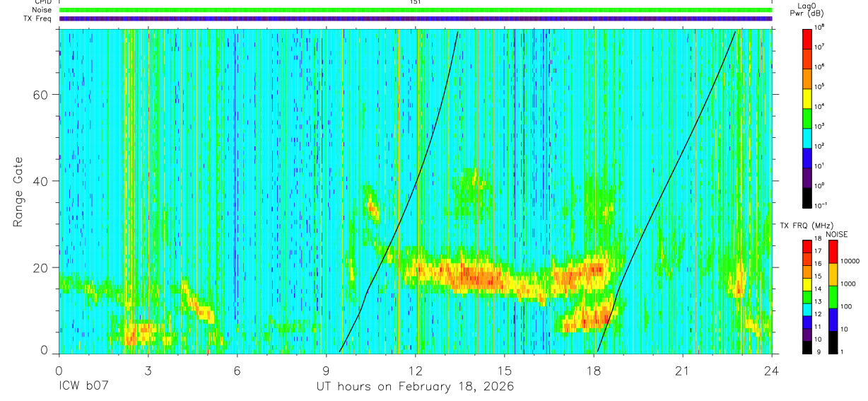Click the 'NOISE' legend title

coord(837,234)
